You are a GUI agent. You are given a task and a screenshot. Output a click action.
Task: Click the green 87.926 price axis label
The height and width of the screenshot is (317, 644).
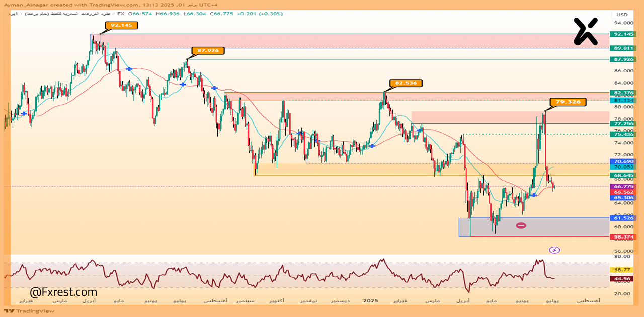623,59
